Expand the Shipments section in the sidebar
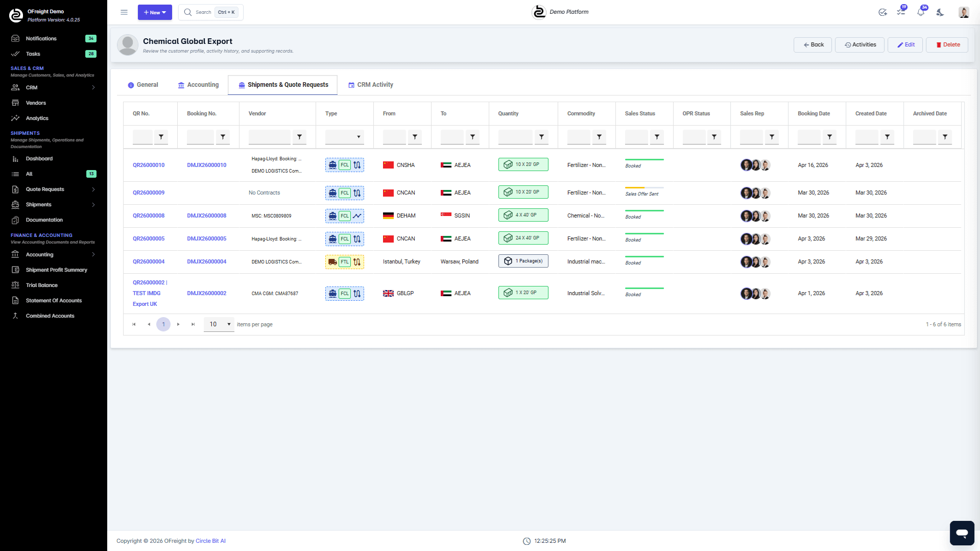The image size is (980, 551). 54,204
